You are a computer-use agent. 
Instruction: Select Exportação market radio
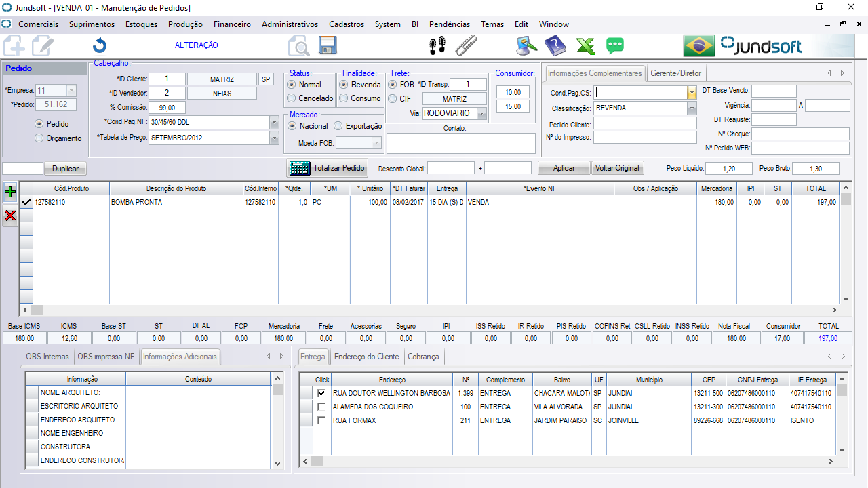338,126
